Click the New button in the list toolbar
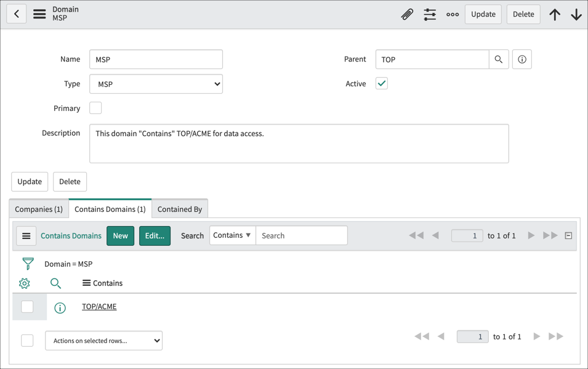Viewport: 588px width, 369px height. point(120,235)
